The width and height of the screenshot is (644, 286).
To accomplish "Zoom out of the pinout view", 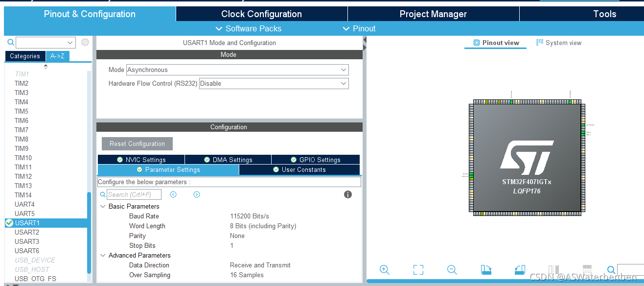I will click(452, 269).
